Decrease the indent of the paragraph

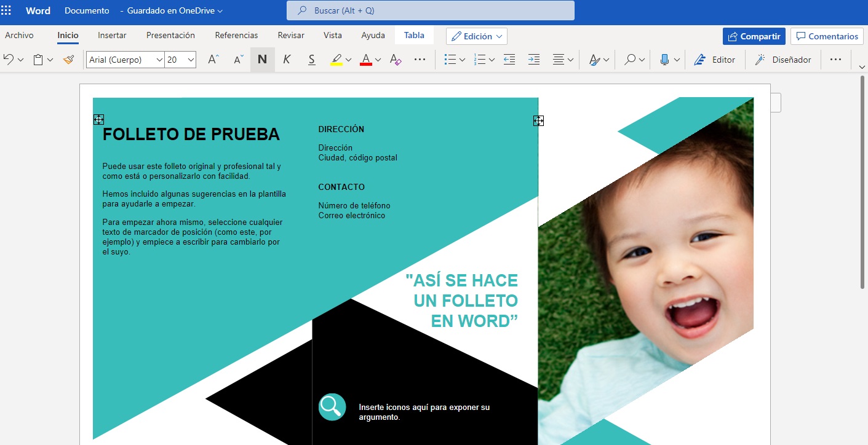[509, 60]
